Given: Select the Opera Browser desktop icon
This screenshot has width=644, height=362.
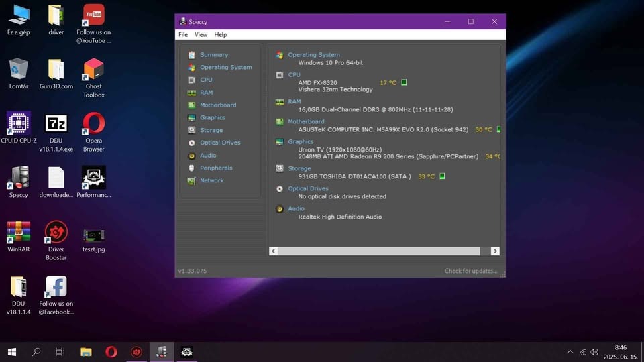Looking at the screenshot, I should (94, 133).
